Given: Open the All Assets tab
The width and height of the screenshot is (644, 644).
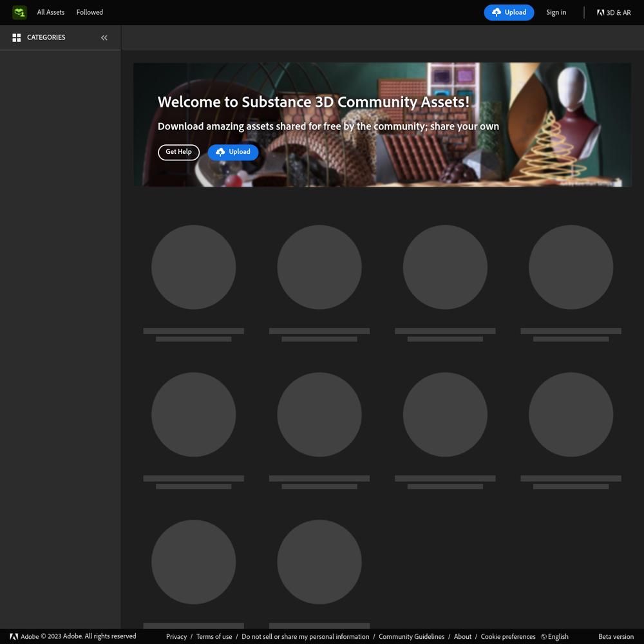Looking at the screenshot, I should tap(50, 12).
